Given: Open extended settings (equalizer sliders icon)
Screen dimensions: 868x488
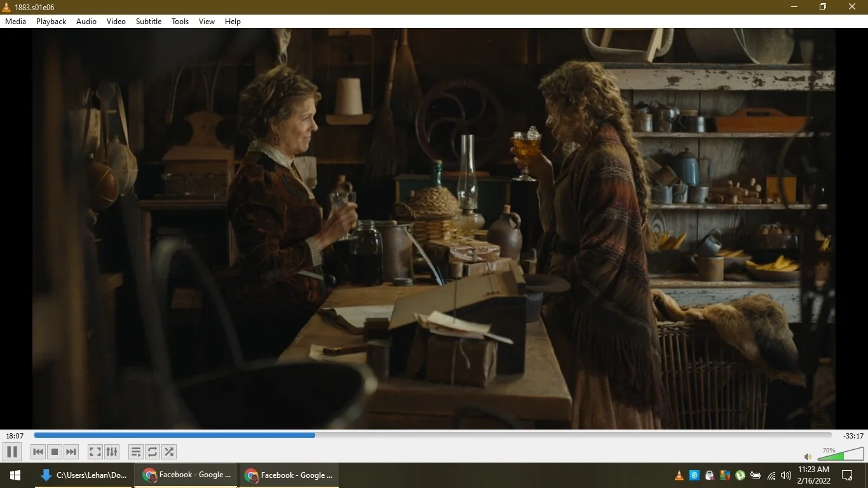Looking at the screenshot, I should coord(112,452).
